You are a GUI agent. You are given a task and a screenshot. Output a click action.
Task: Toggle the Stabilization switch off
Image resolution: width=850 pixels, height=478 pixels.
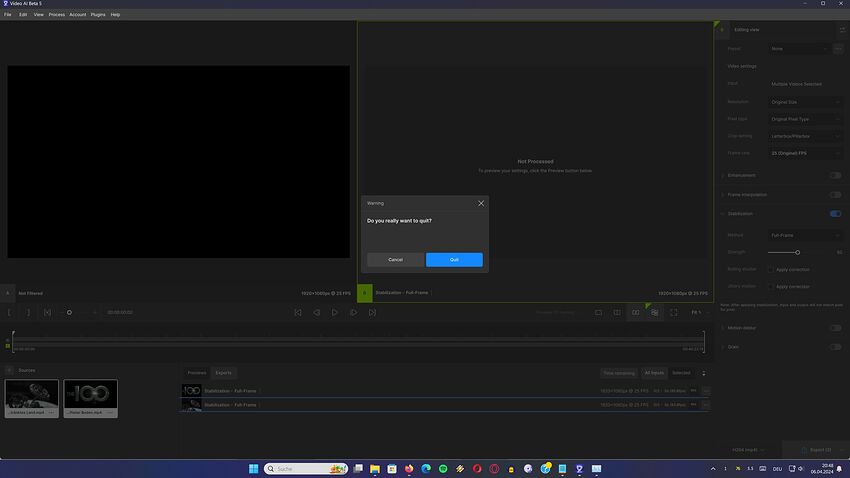(x=835, y=213)
